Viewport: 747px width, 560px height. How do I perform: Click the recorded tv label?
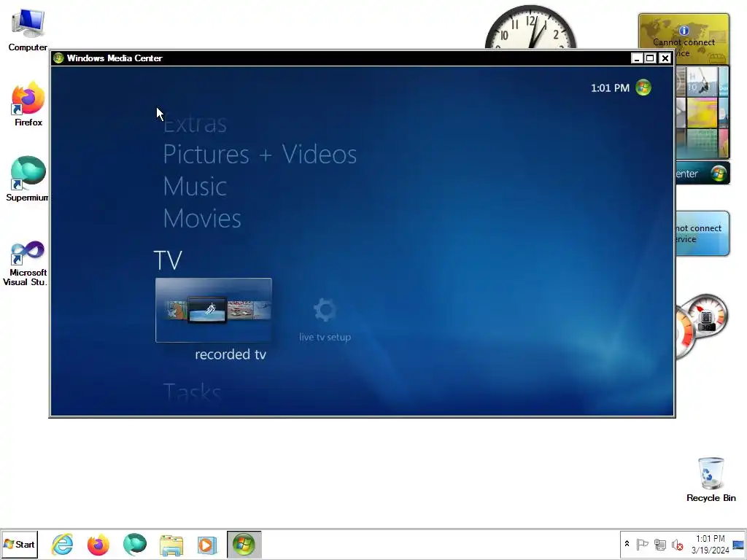(x=231, y=354)
